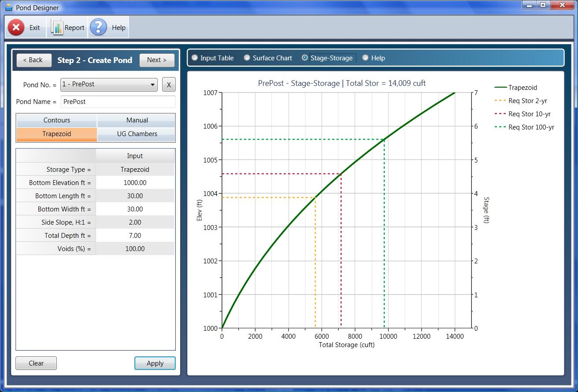Viewport: 578px width, 392px height.
Task: Choose UG Chambers storage type
Action: pyautogui.click(x=136, y=134)
